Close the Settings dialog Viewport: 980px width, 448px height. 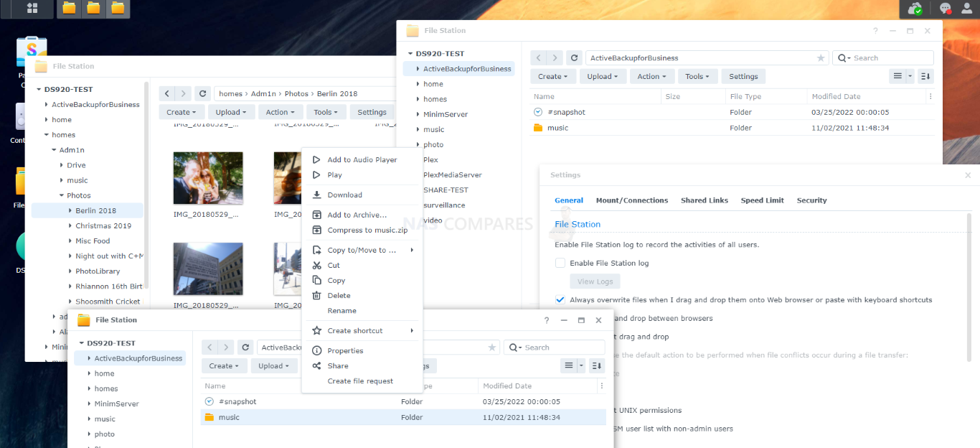tap(968, 175)
